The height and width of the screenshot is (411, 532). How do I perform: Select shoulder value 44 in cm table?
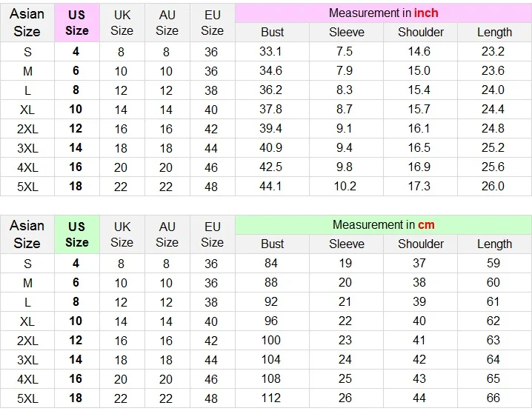click(419, 398)
